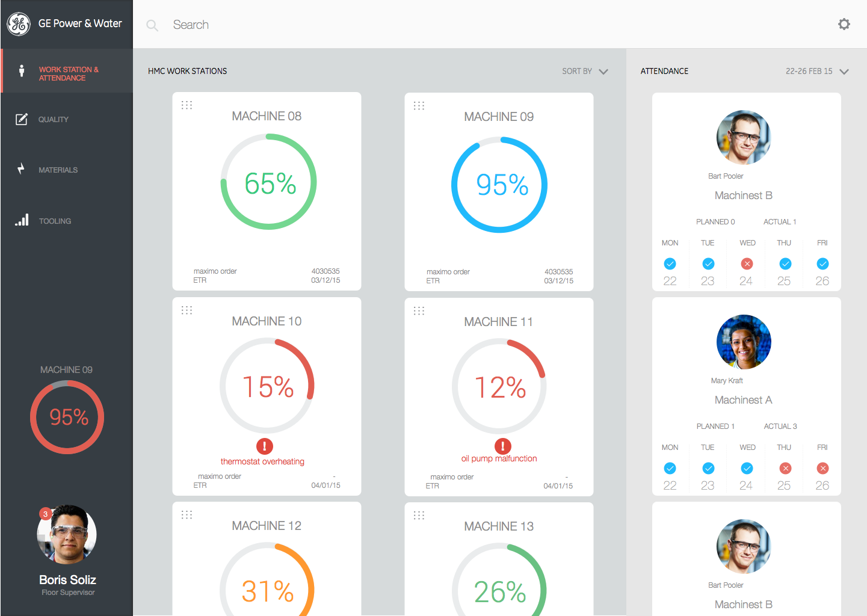Screen dimensions: 867x616
Task: Click Boris Soliz's profile photo
Action: click(x=67, y=534)
